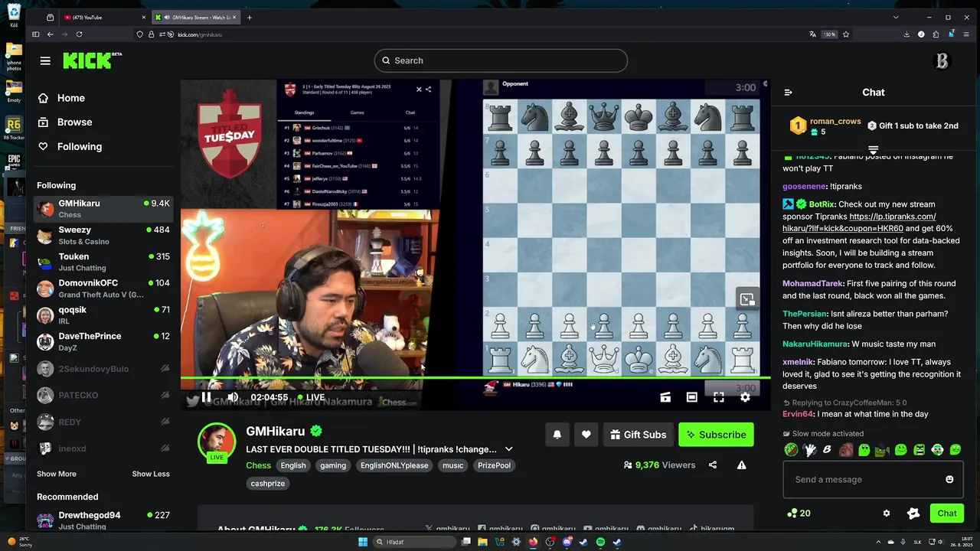Screen dimensions: 980x551
Task: Click the cashprize tag
Action: (268, 484)
